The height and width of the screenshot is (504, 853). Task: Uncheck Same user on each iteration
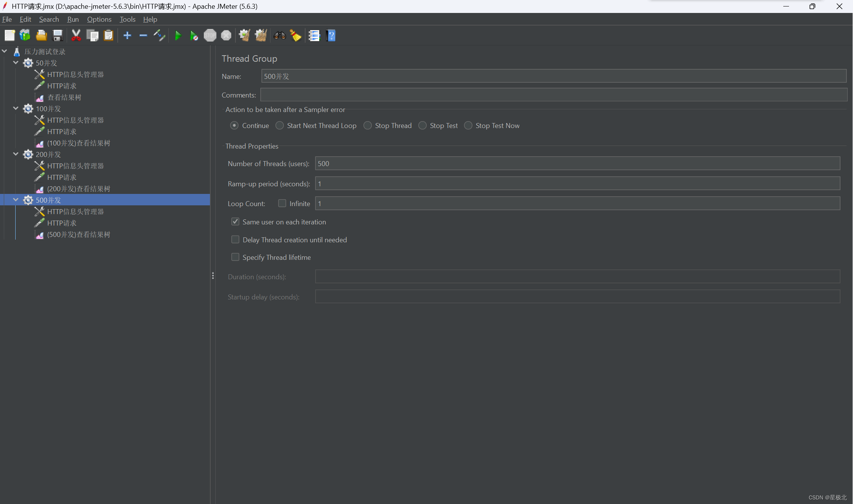point(235,221)
